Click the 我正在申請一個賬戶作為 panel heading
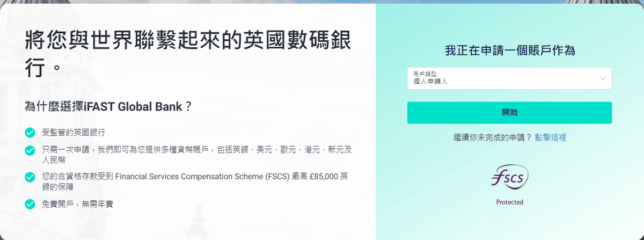 (509, 51)
